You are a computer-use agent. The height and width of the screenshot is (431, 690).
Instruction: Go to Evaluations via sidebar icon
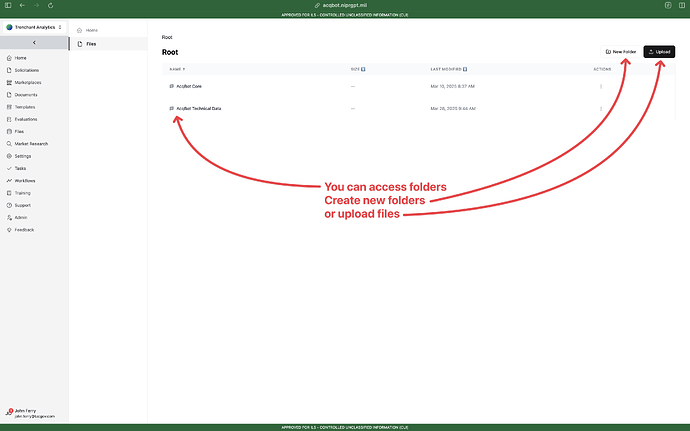pos(9,119)
